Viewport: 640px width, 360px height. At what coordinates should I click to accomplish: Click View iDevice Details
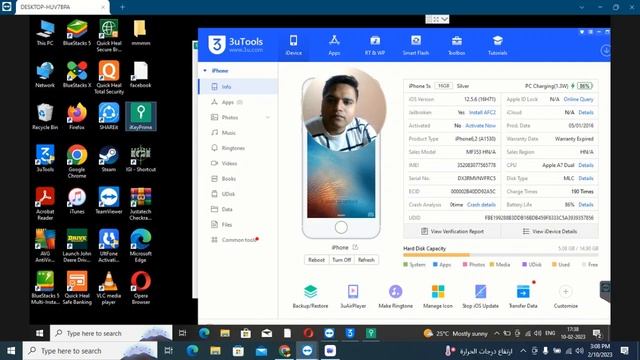click(550, 231)
